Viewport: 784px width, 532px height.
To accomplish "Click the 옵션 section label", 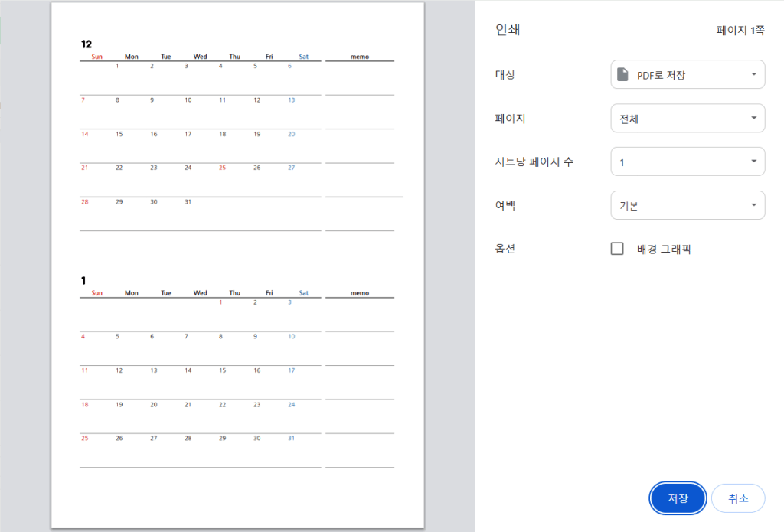I will point(505,249).
